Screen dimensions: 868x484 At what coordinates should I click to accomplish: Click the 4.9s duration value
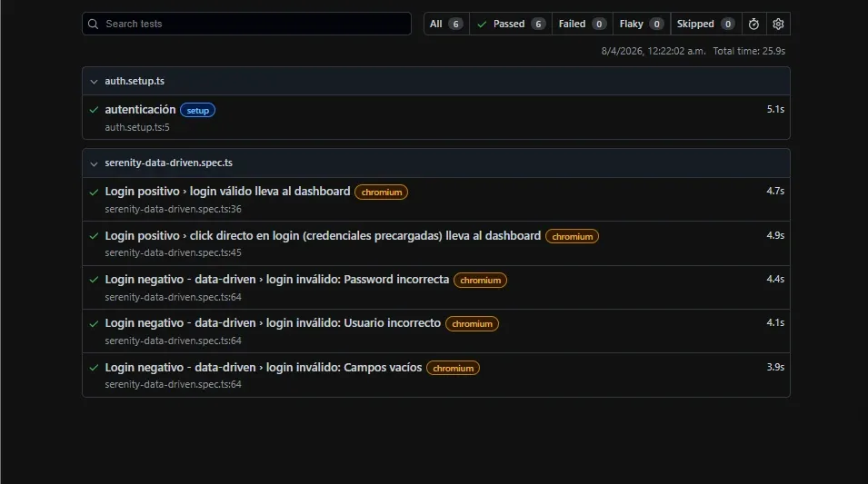pos(775,235)
